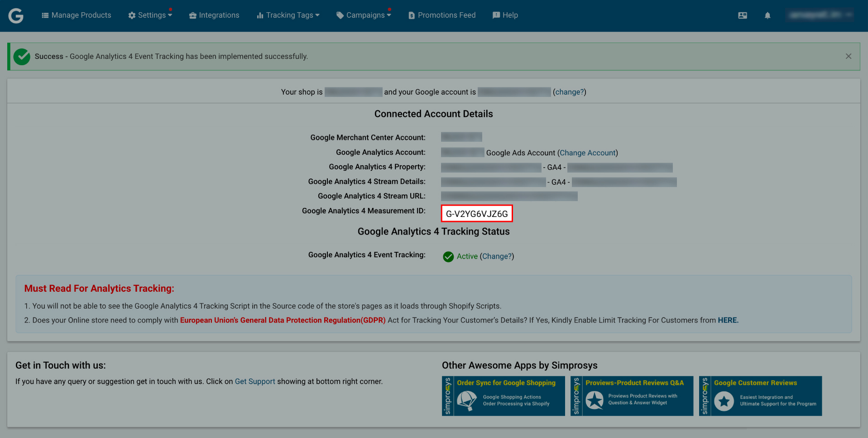The image size is (868, 438).
Task: Open notifications bell icon
Action: [x=767, y=15]
